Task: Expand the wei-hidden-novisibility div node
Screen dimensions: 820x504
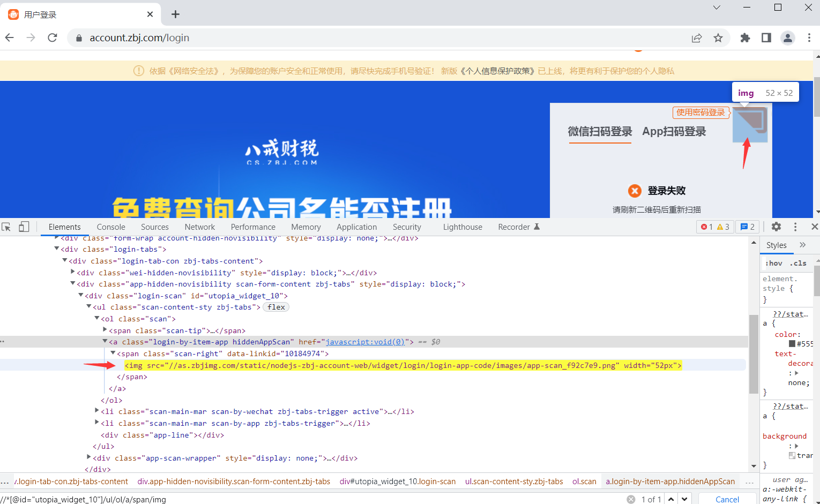Action: point(72,272)
